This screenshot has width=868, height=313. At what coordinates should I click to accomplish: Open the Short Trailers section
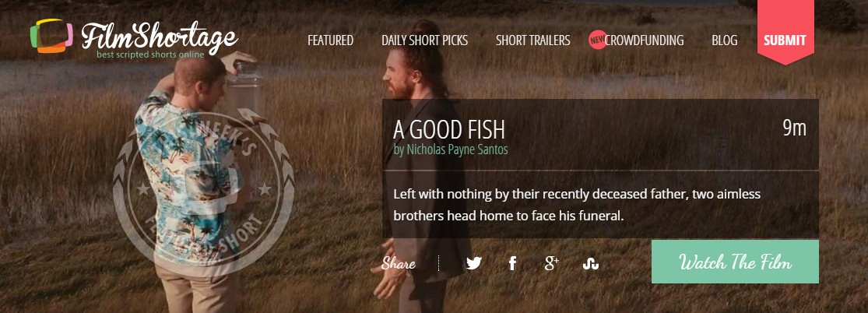point(532,40)
